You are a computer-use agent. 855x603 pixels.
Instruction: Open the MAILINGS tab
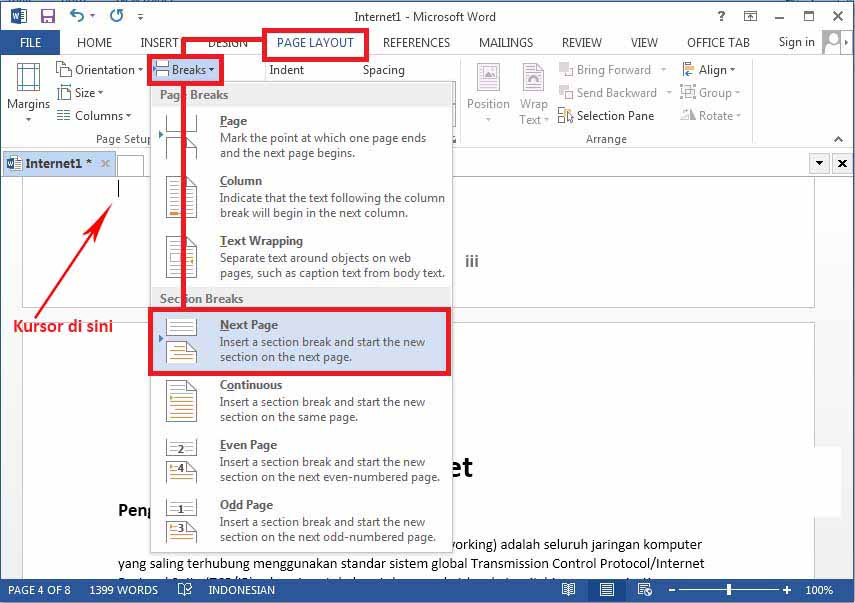505,43
